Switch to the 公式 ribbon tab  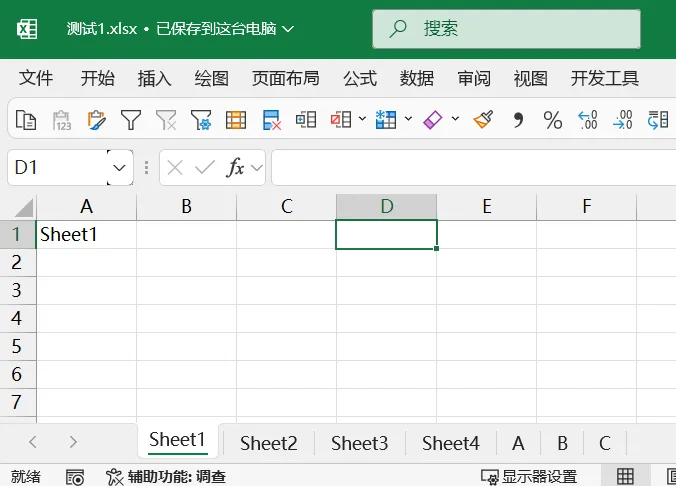tap(360, 78)
